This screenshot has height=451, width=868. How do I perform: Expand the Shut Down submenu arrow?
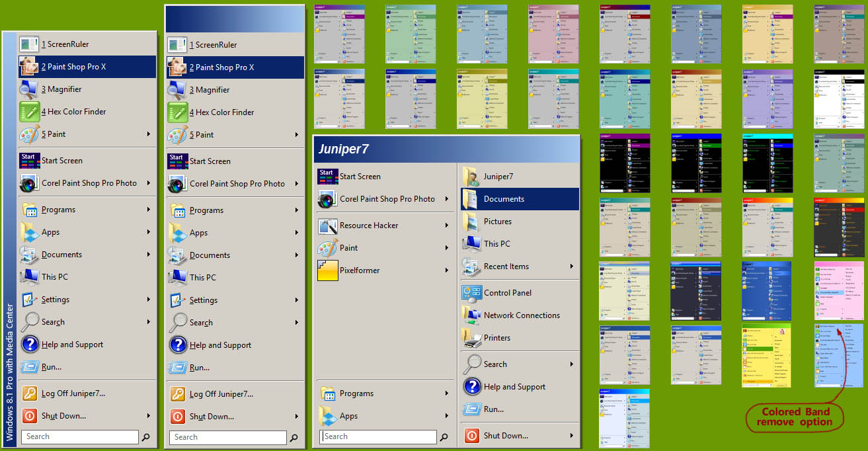tap(570, 435)
